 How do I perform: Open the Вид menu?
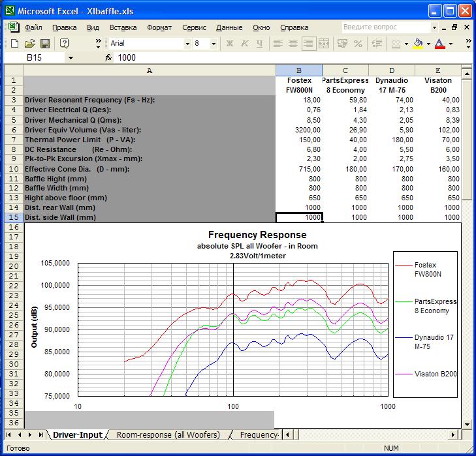click(x=93, y=27)
